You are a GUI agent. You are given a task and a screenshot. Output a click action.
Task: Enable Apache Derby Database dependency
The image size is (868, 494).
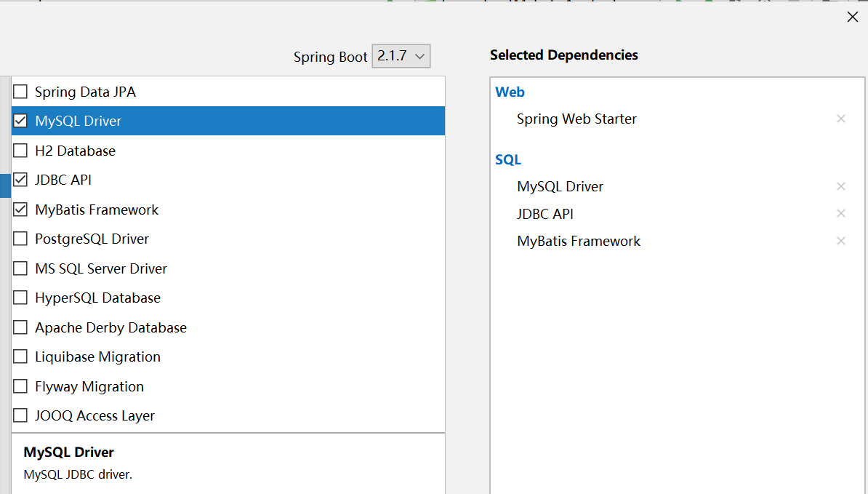pyautogui.click(x=20, y=327)
